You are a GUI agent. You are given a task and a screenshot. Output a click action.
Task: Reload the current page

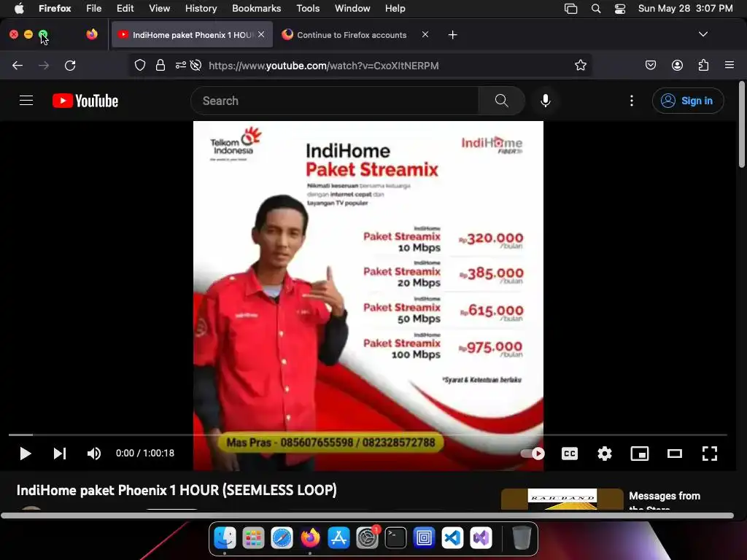70,65
